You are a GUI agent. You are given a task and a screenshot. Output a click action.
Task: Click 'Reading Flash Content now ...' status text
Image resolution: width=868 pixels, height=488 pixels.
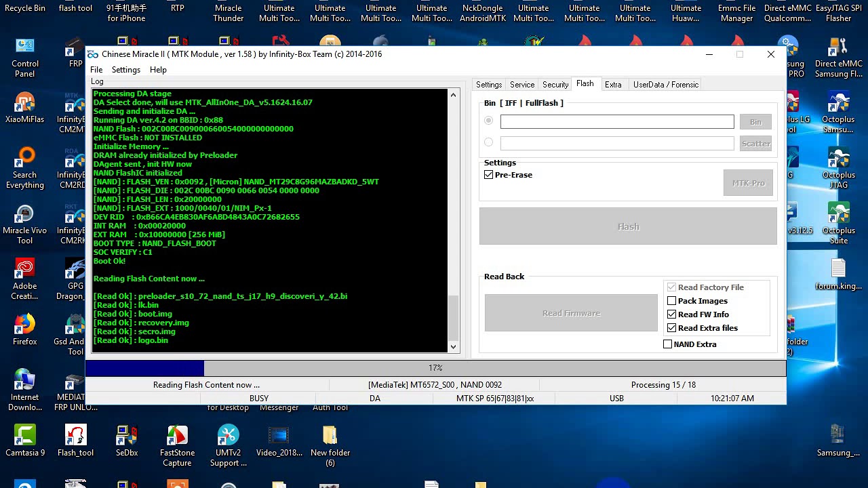(206, 385)
